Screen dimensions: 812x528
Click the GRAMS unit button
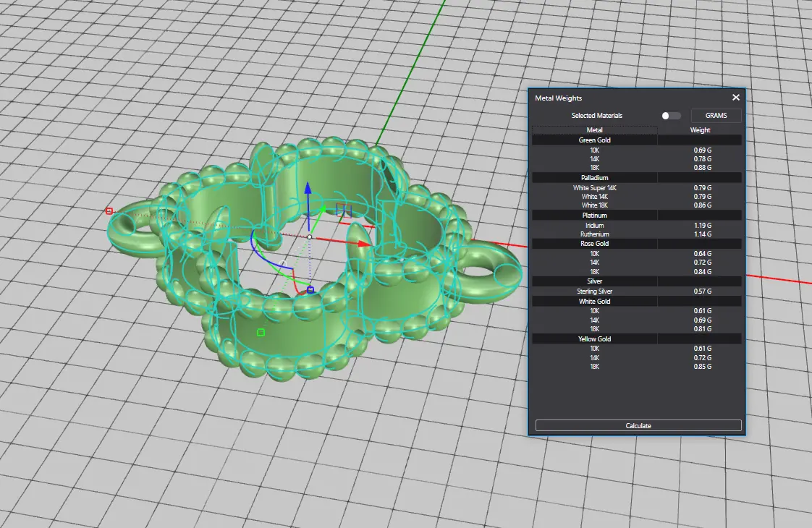[716, 116]
